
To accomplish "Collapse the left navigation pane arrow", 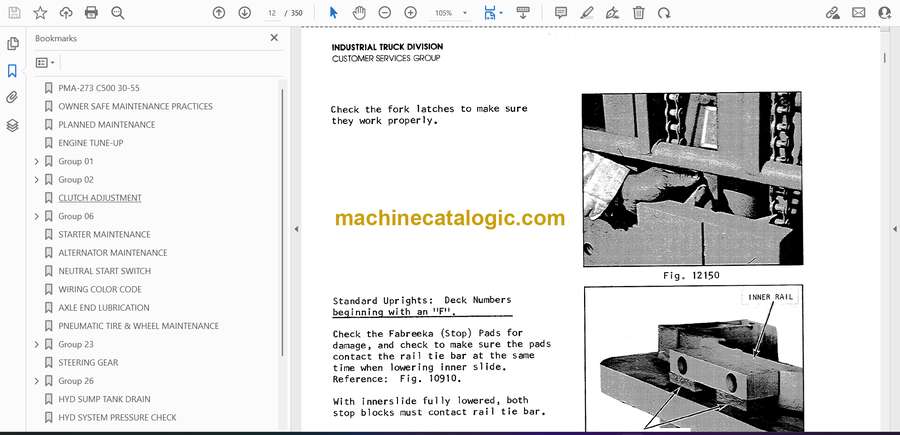I will tap(296, 229).
